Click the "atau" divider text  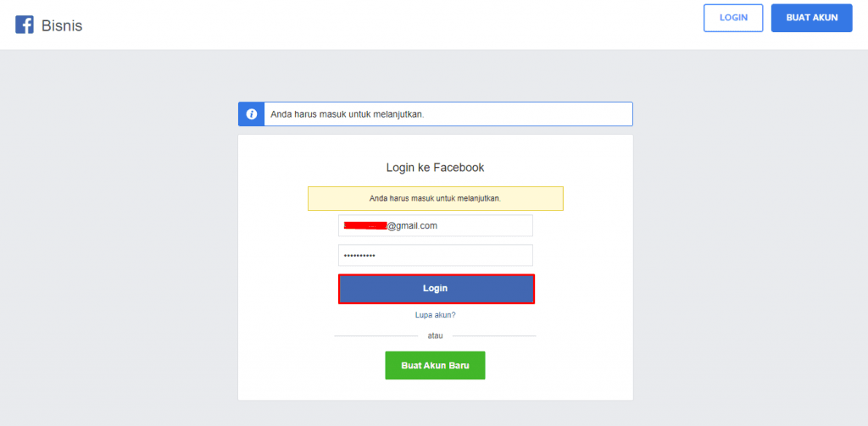pos(435,335)
